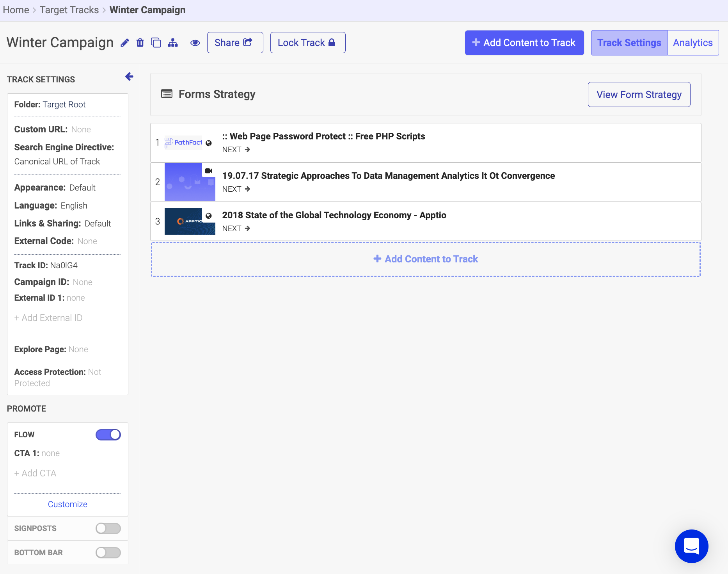Switch to Analytics tab
This screenshot has height=574, width=728.
pos(693,43)
